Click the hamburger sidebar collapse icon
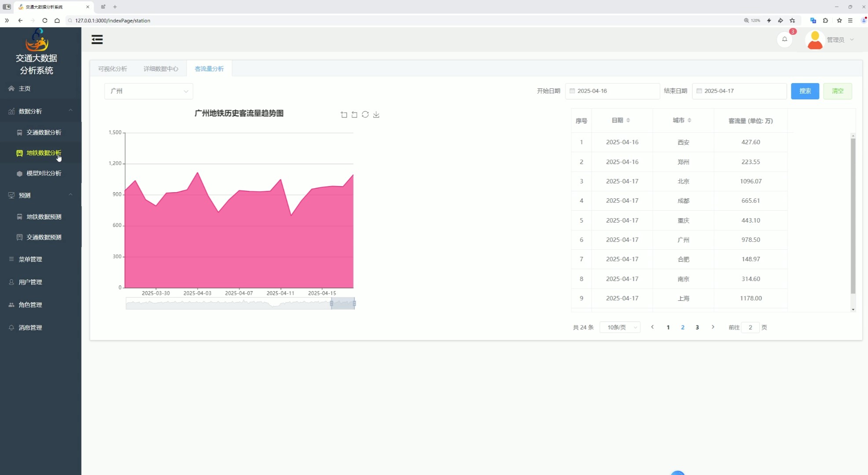This screenshot has height=475, width=868. 97,40
